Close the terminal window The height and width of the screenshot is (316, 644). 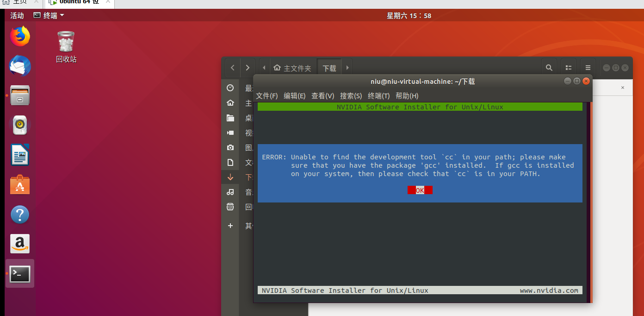pos(586,81)
